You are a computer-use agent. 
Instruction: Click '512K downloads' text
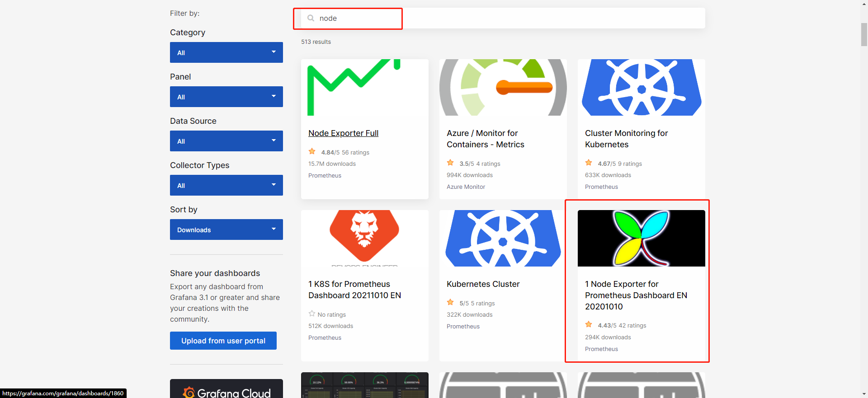coord(331,326)
